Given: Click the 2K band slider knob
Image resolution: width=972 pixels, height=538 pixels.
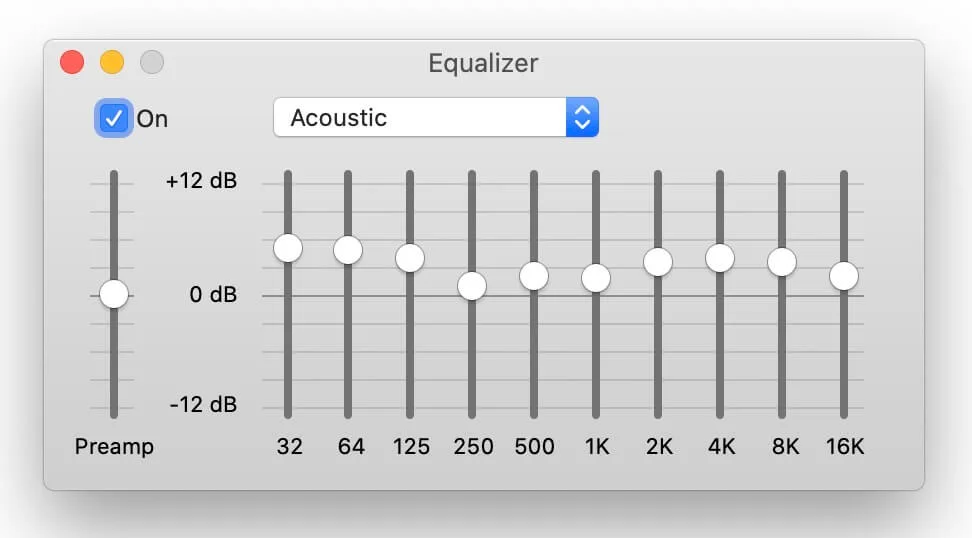Looking at the screenshot, I should click(x=658, y=262).
